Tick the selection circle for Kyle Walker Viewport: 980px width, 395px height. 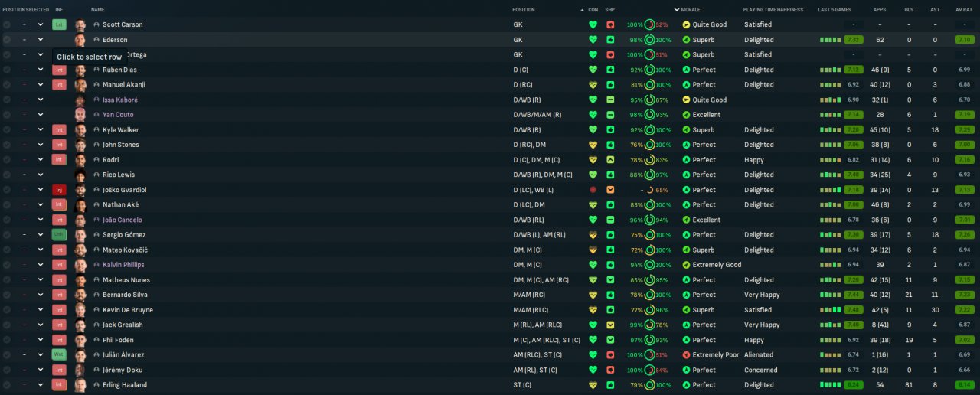coord(7,130)
